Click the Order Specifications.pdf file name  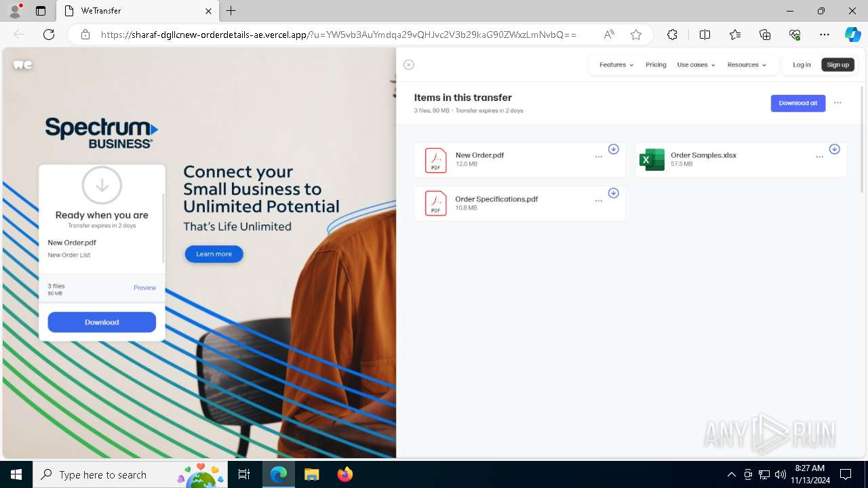tap(496, 199)
